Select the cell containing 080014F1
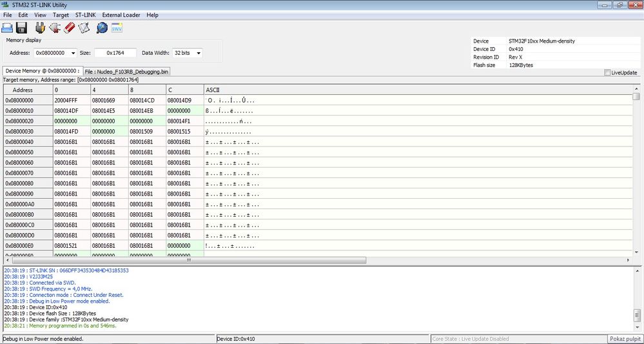Image resolution: width=644 pixels, height=344 pixels. 185,121
